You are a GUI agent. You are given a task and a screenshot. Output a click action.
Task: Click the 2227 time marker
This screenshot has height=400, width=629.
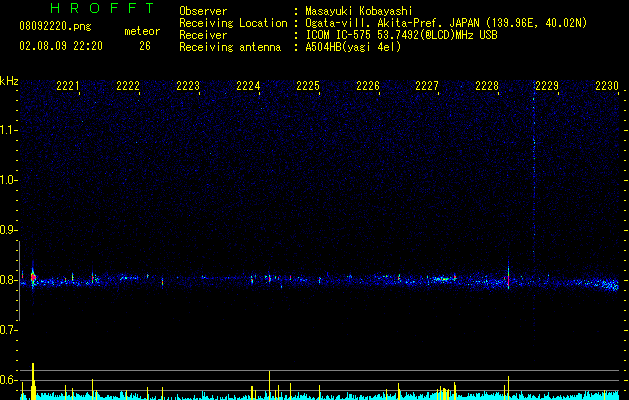[427, 86]
